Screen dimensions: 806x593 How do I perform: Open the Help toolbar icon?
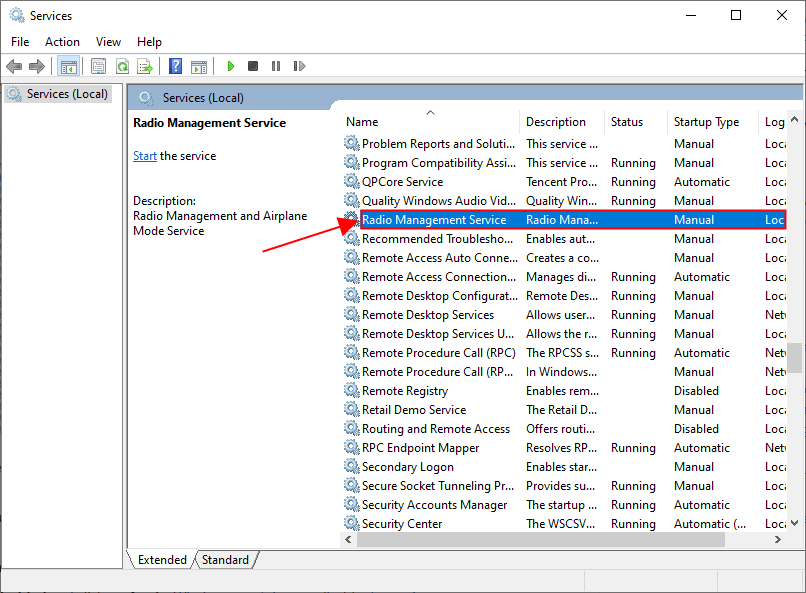pyautogui.click(x=175, y=66)
